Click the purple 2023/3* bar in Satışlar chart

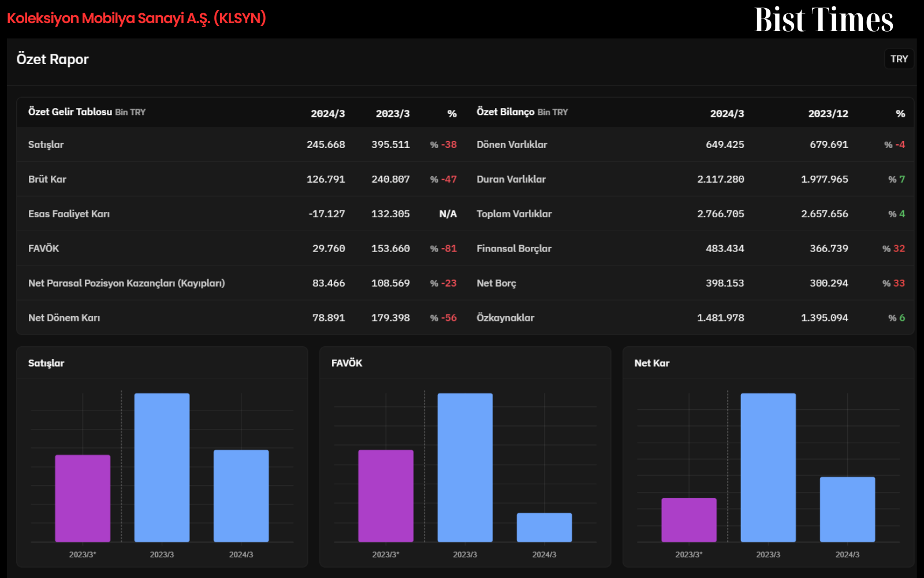coord(83,498)
